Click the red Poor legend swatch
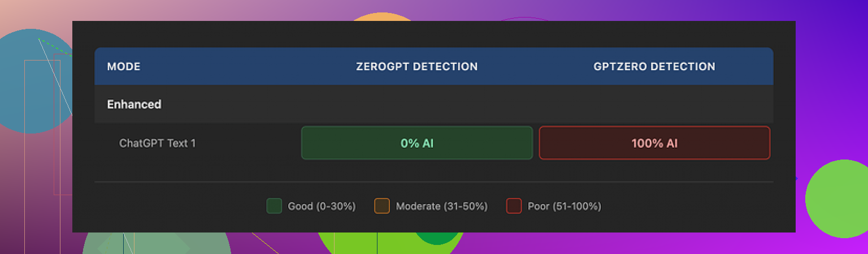Image resolution: width=868 pixels, height=254 pixels. (514, 206)
